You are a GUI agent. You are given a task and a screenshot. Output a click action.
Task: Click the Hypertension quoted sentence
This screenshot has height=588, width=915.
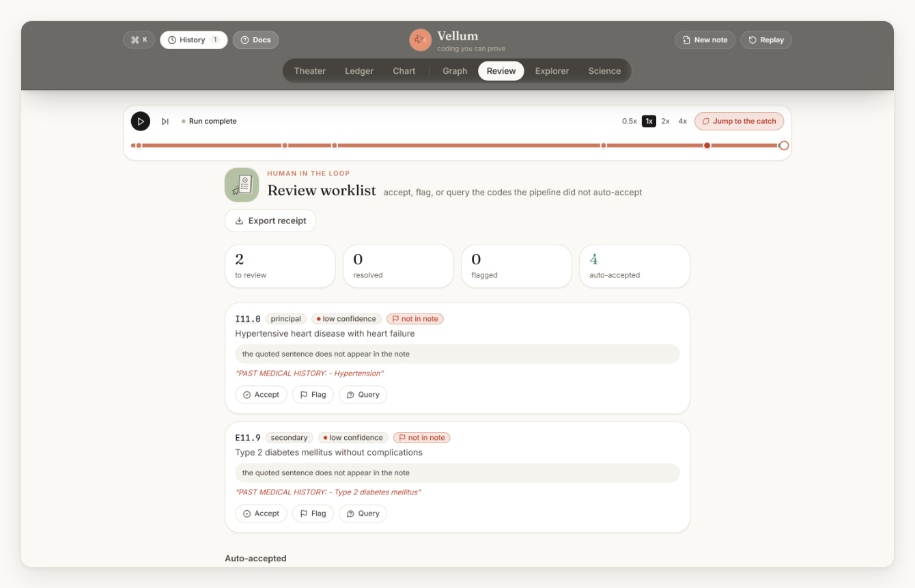(309, 374)
